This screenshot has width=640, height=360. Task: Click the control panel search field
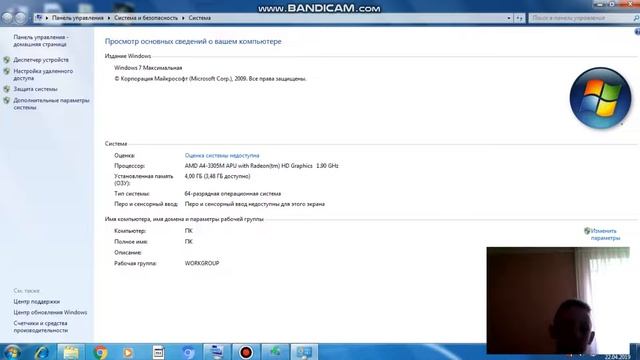tap(581, 18)
